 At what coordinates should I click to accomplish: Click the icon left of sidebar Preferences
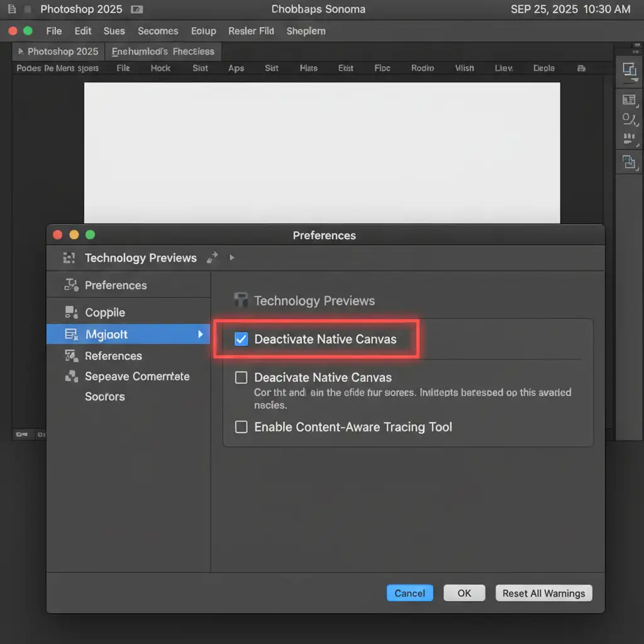pos(71,286)
